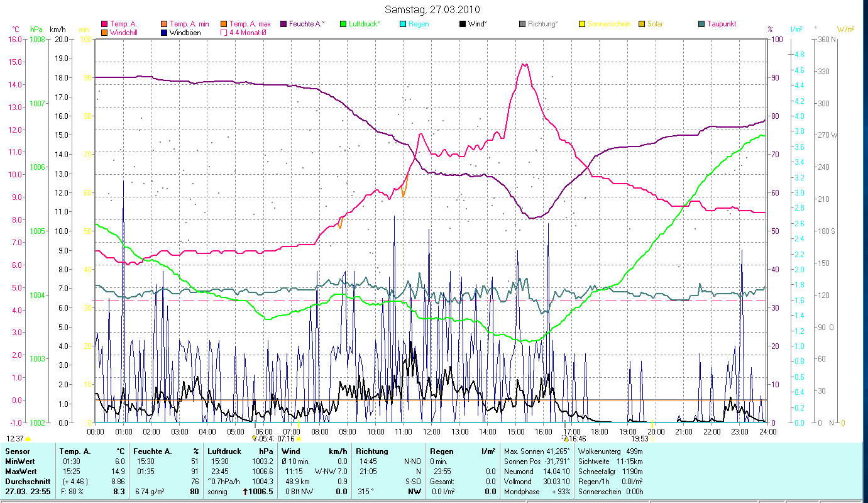
Task: Click the Samstag, 27.03.2010 chart title
Action: point(434,9)
